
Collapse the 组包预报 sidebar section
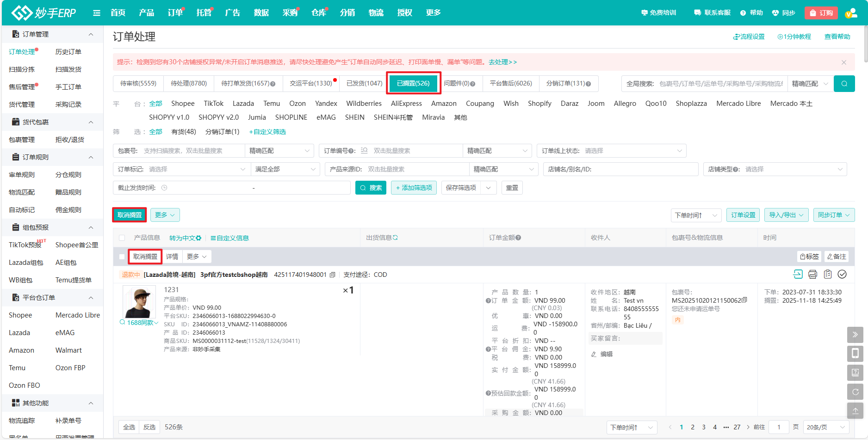click(x=91, y=227)
